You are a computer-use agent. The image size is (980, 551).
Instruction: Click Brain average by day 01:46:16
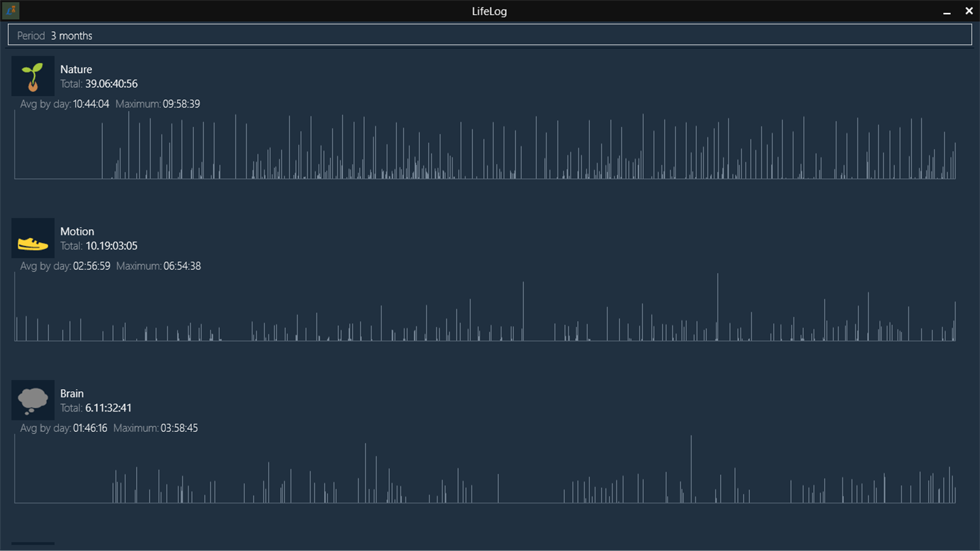[90, 428]
